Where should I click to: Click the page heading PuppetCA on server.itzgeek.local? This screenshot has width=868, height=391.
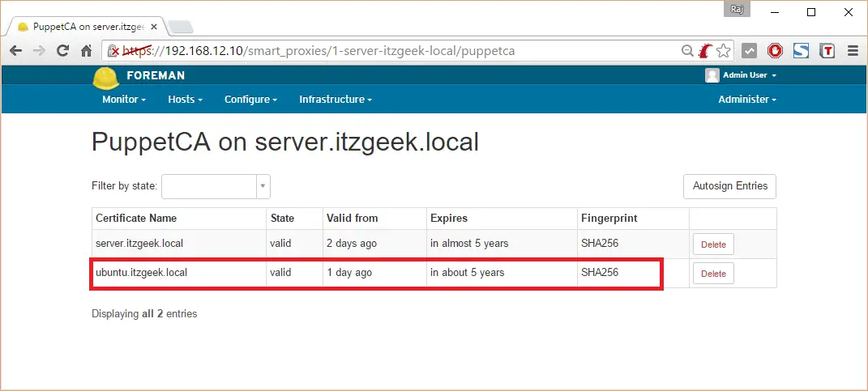(285, 142)
